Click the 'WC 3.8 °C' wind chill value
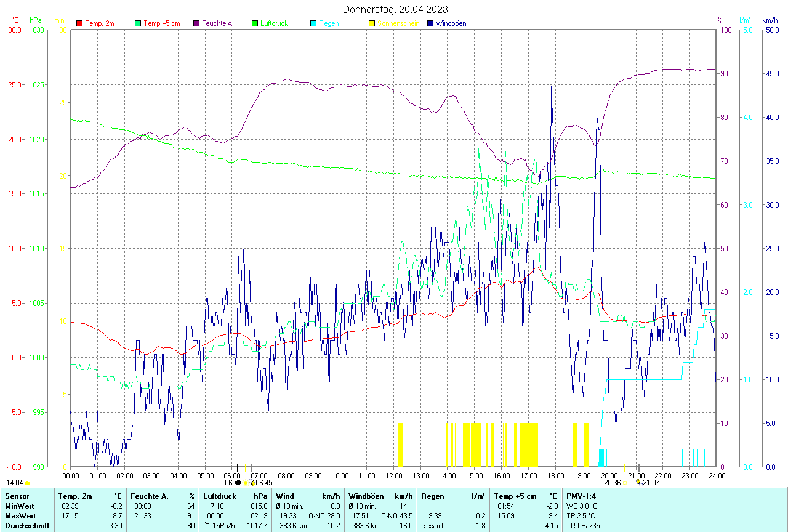This screenshot has height=532, width=788. pyautogui.click(x=582, y=506)
